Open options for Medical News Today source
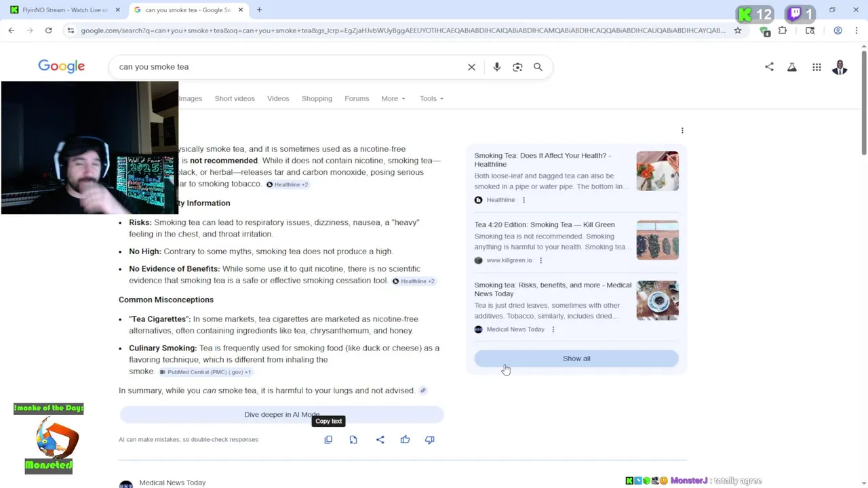 click(553, 329)
